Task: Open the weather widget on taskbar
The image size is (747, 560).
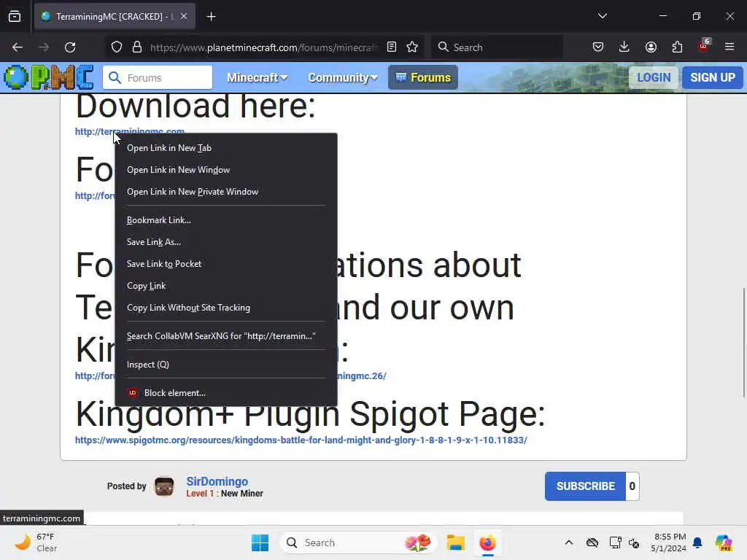Action: 35,542
